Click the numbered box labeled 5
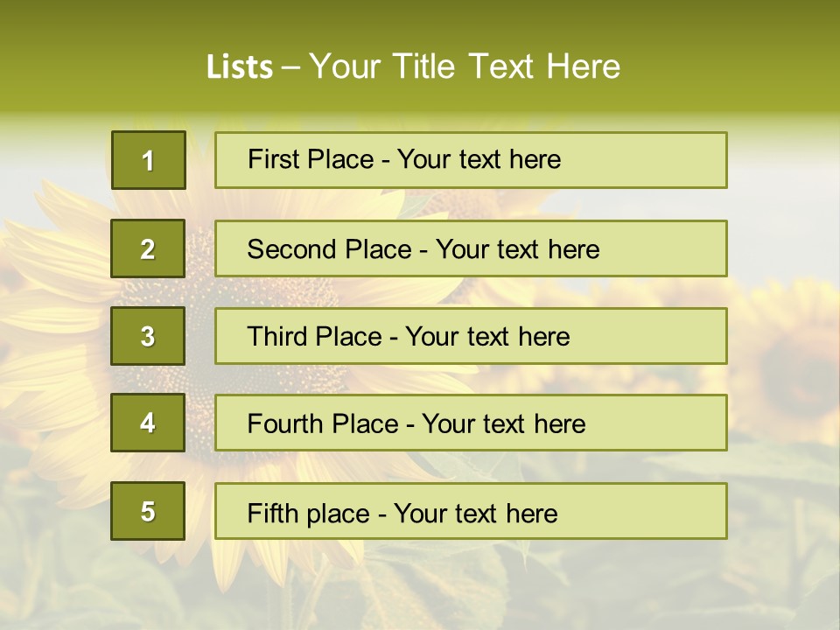This screenshot has height=630, width=840. 148,511
